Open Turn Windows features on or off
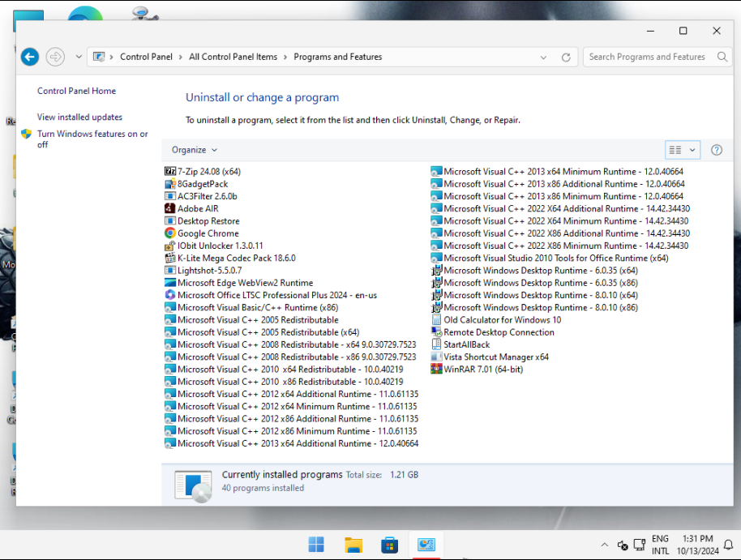Image resolution: width=741 pixels, height=560 pixels. 92,139
